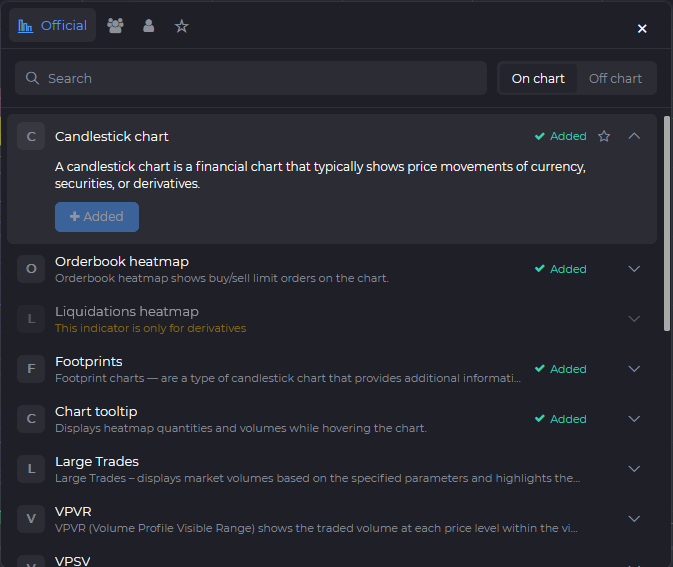Select the Large Trades title
Screen dimensions: 673x567
tap(97, 461)
